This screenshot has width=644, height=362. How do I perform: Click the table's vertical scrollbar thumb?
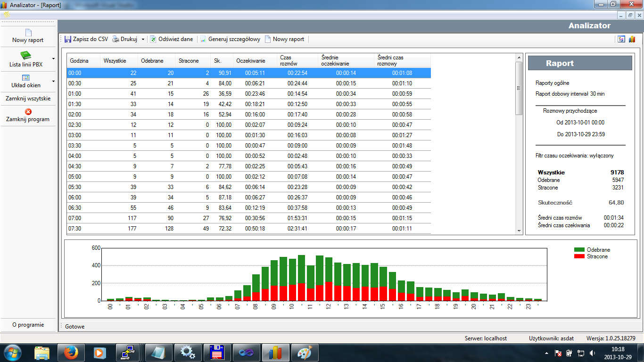pos(519,88)
